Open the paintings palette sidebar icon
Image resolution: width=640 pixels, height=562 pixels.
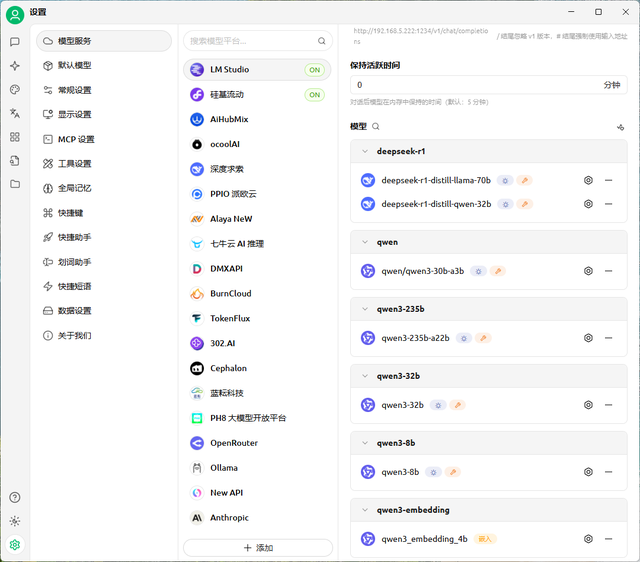(15, 89)
